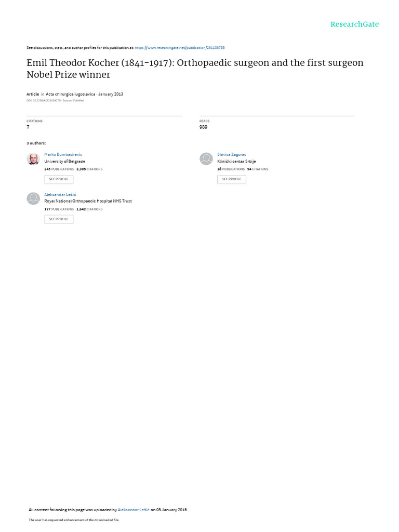Viewport: 399px width, 532px height.
Task: Click Aleksandar Lešić link in upload footer
Action: click(134, 510)
